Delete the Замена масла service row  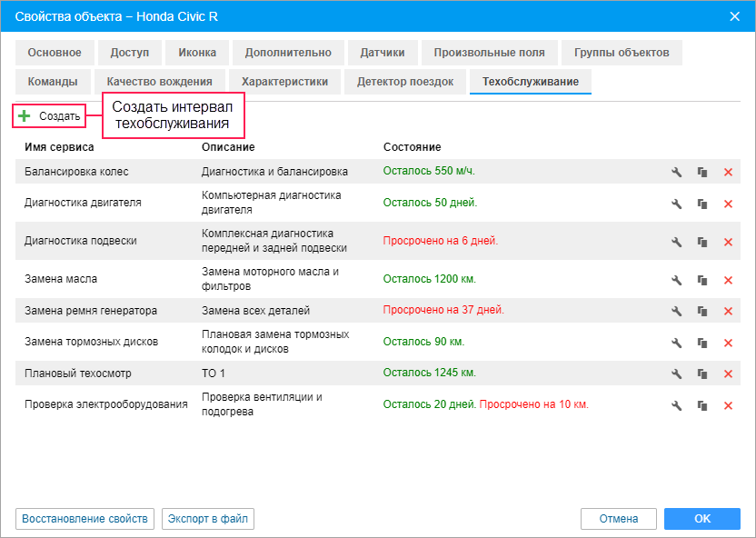[x=728, y=280]
